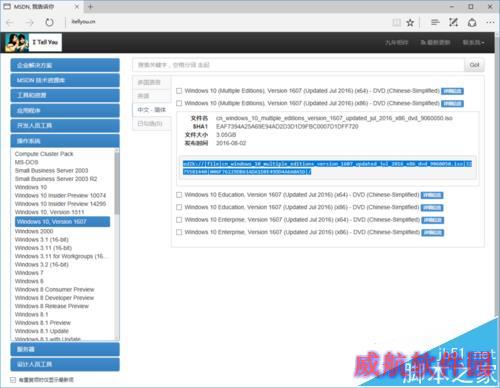
Task: Add page to favorites with the star icon
Action: tap(410, 22)
